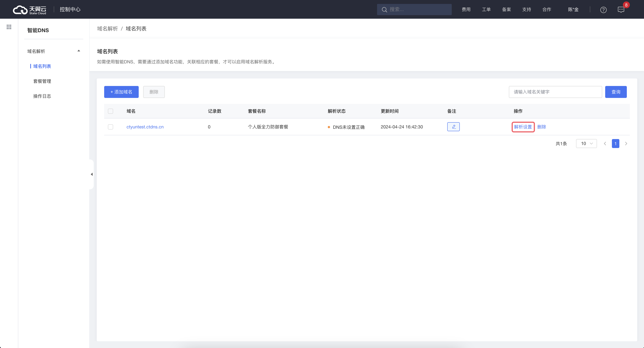644x348 pixels.
Task: Open the messages icon with badge 8
Action: (x=621, y=10)
